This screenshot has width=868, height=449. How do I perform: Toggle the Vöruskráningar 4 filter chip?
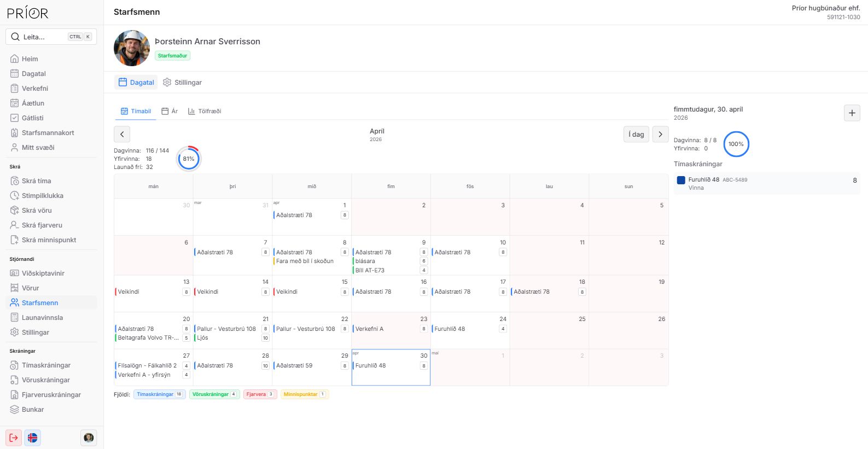click(x=214, y=394)
